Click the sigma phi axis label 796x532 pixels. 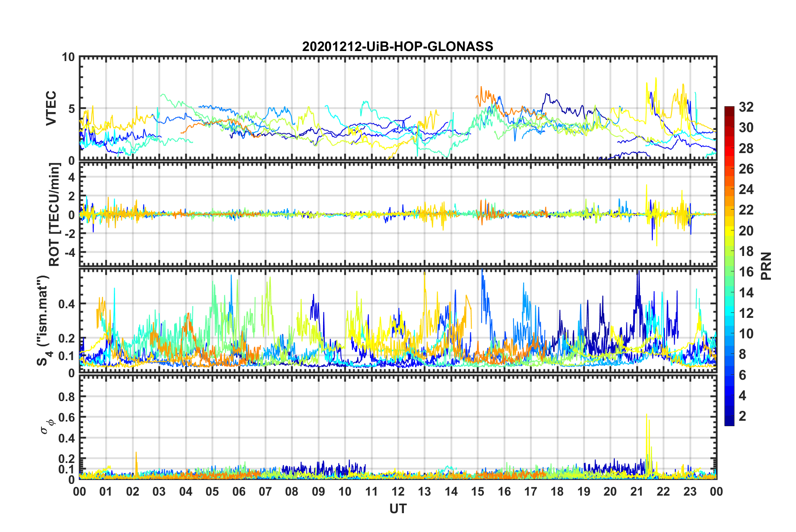[x=47, y=427]
